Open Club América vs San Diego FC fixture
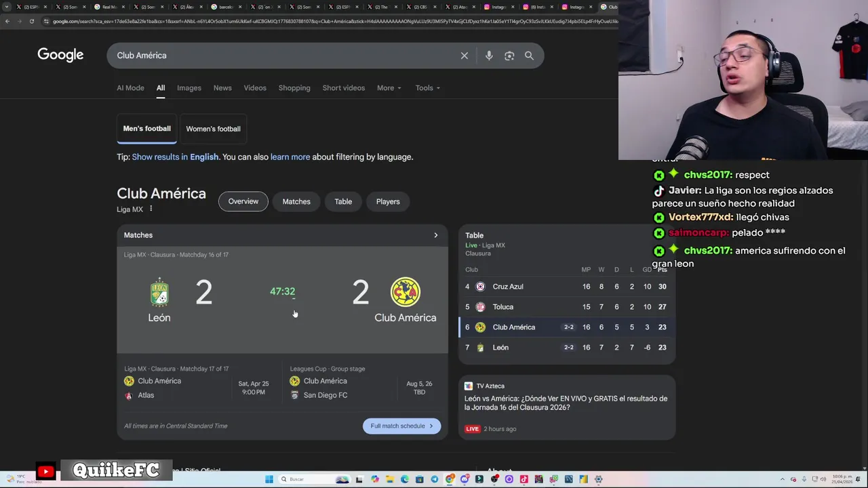 pos(363,388)
